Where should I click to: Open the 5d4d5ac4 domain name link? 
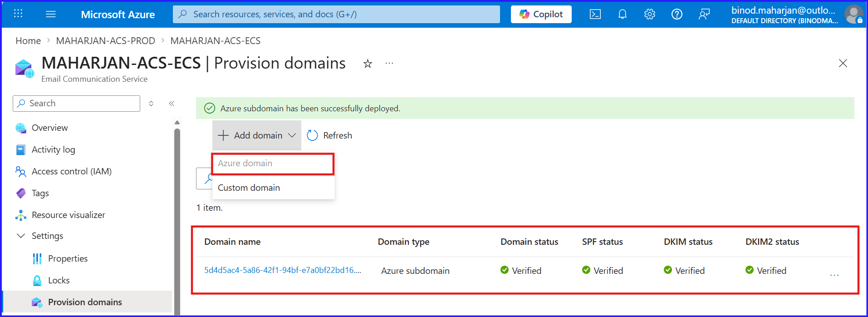point(283,270)
